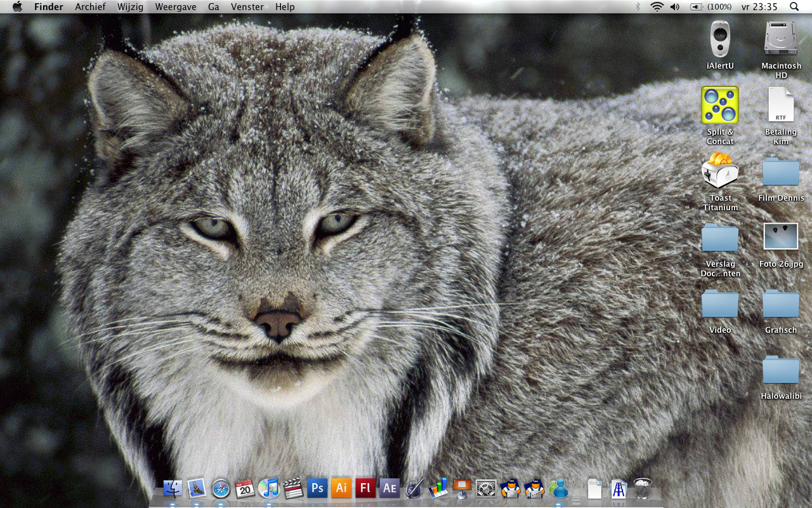Launch Photoshop (Ps) from Dock
This screenshot has height=508, width=812.
tap(317, 488)
